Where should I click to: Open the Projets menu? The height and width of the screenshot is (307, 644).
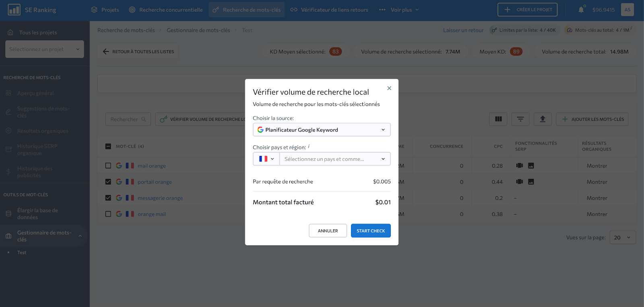point(105,10)
